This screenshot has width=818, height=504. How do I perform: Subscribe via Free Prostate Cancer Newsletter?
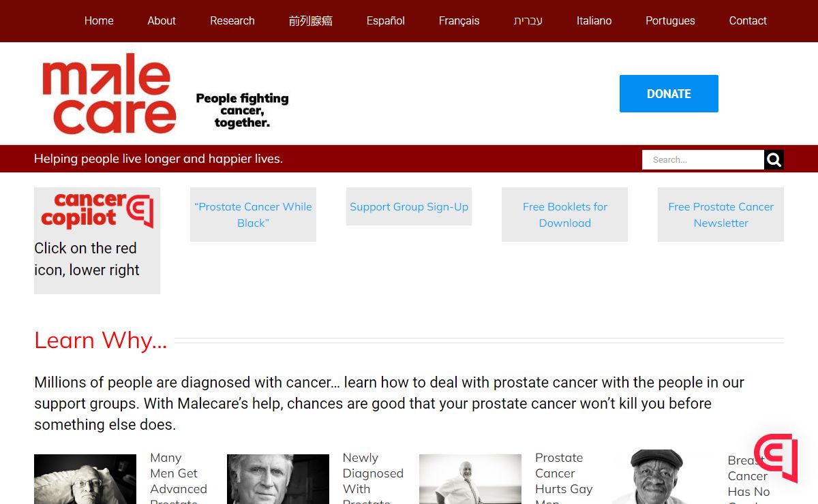pyautogui.click(x=721, y=215)
